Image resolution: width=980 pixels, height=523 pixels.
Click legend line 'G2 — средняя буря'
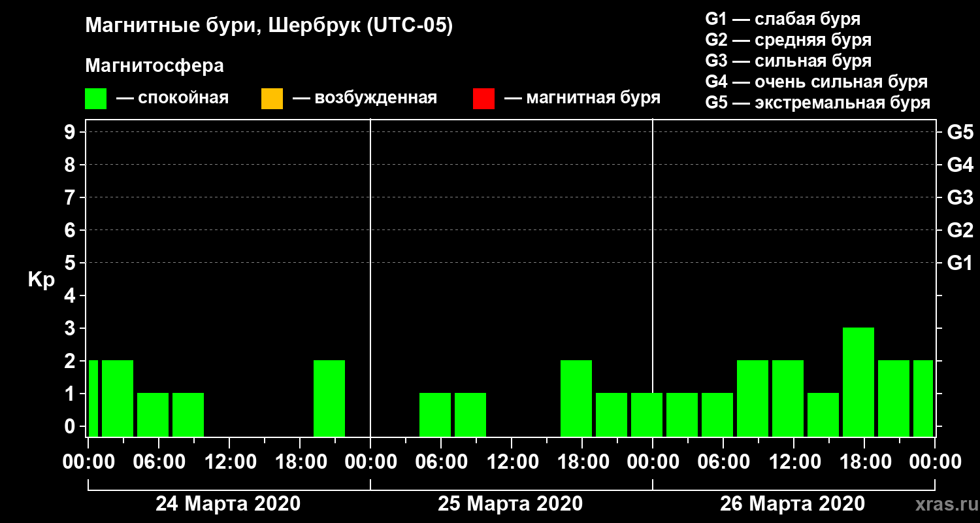[x=788, y=40]
